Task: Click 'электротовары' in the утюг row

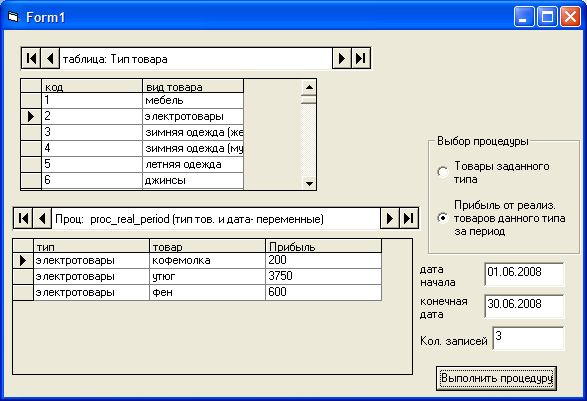Action: click(91, 276)
